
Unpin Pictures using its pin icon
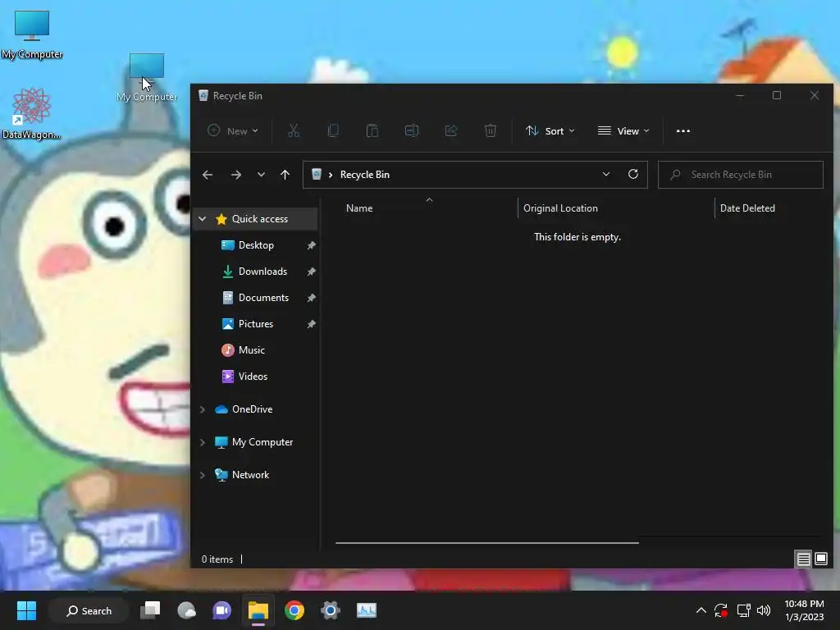311,324
